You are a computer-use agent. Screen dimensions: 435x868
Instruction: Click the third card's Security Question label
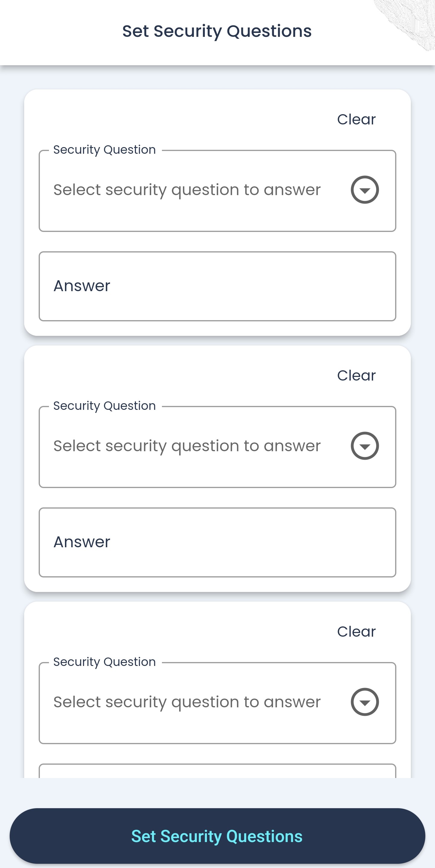tap(105, 662)
